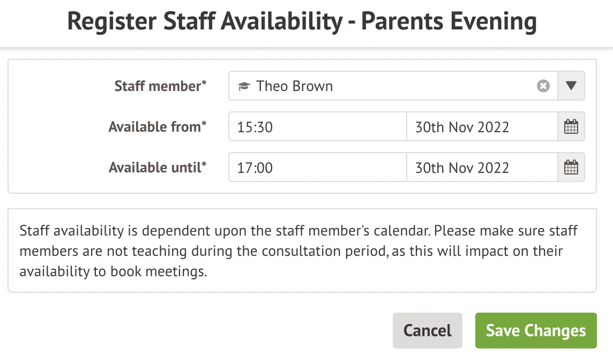Open the Staff member dropdown arrow
The width and height of the screenshot is (613, 364).
pyautogui.click(x=571, y=86)
